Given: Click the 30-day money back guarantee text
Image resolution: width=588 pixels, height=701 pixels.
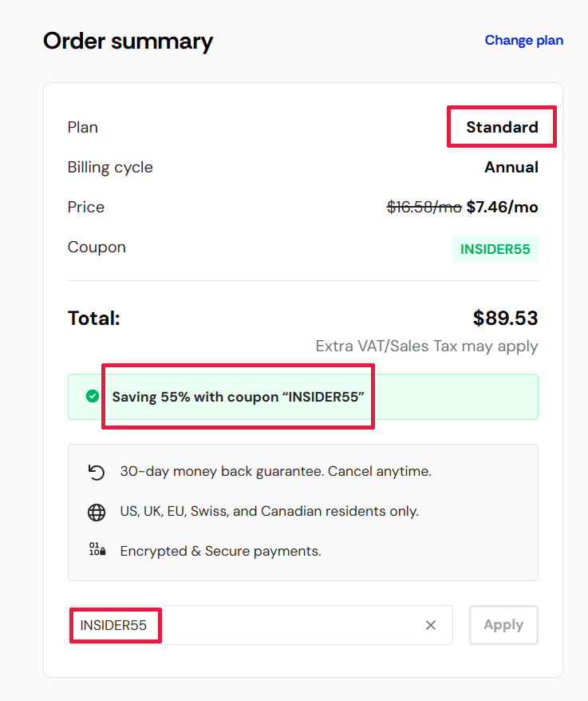Looking at the screenshot, I should tap(275, 471).
